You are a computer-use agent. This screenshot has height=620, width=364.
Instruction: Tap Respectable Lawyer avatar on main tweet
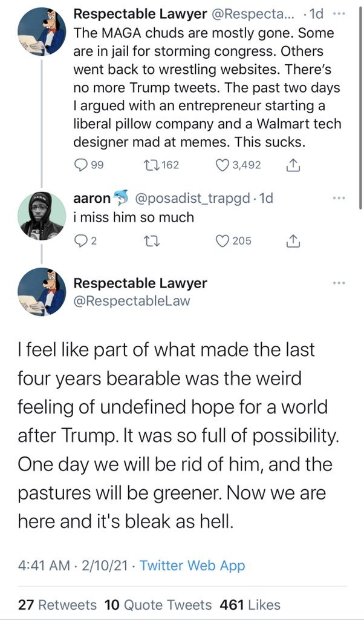(x=42, y=292)
